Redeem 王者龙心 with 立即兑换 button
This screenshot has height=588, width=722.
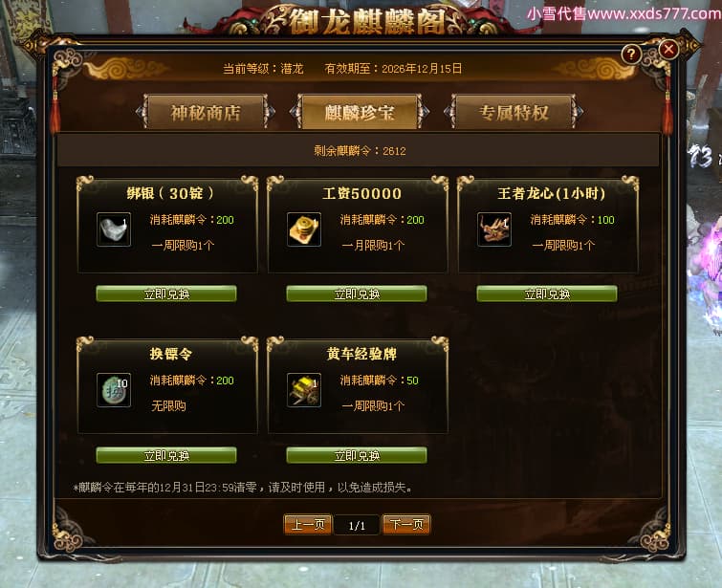click(x=547, y=294)
